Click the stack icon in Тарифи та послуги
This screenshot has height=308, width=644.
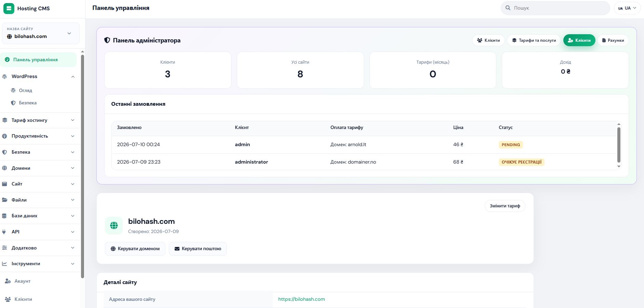click(x=514, y=40)
